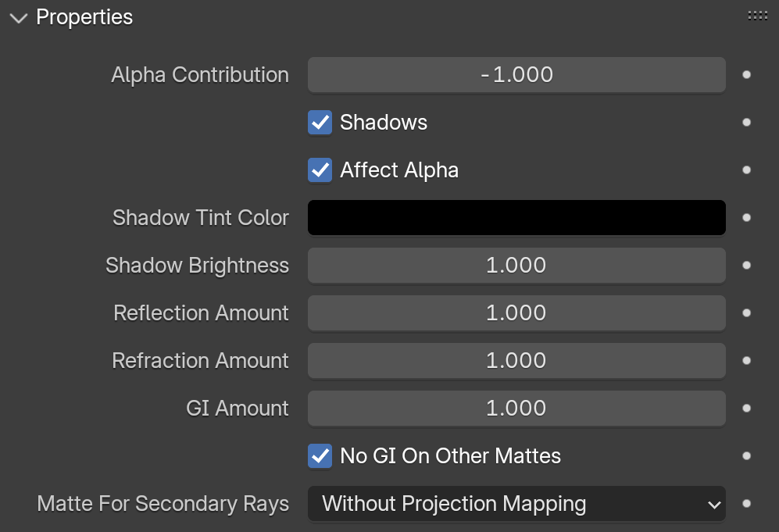This screenshot has width=779, height=532.
Task: Collapse the Properties panel chevron
Action: [x=19, y=19]
